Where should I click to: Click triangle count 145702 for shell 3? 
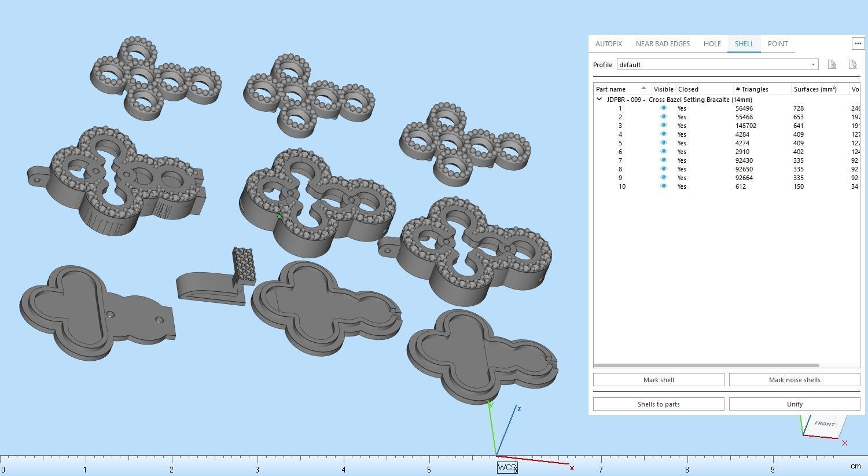(746, 126)
